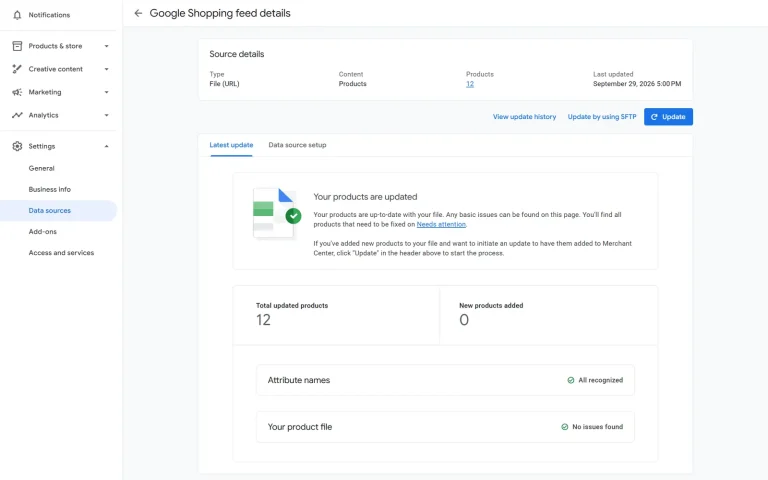Click the blue Update button
768x480 pixels.
pos(668,117)
